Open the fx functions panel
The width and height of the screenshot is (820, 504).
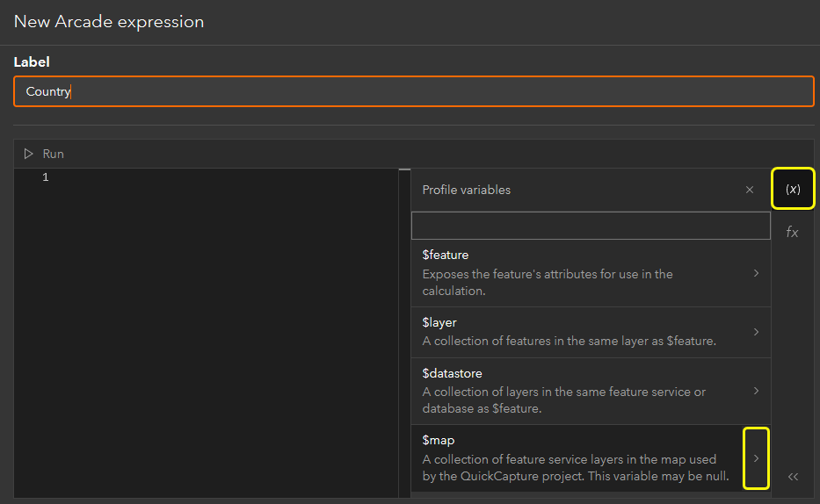(x=793, y=232)
